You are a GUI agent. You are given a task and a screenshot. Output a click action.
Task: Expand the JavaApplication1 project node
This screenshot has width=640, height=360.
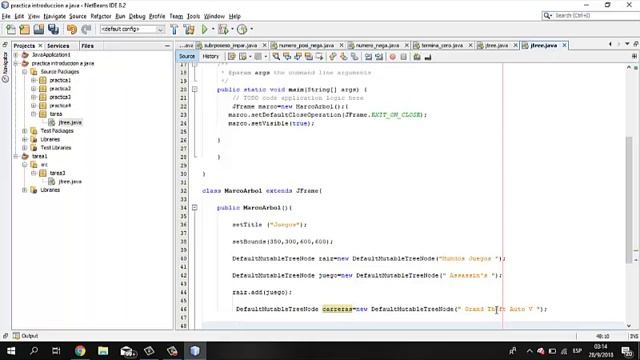pyautogui.click(x=16, y=55)
